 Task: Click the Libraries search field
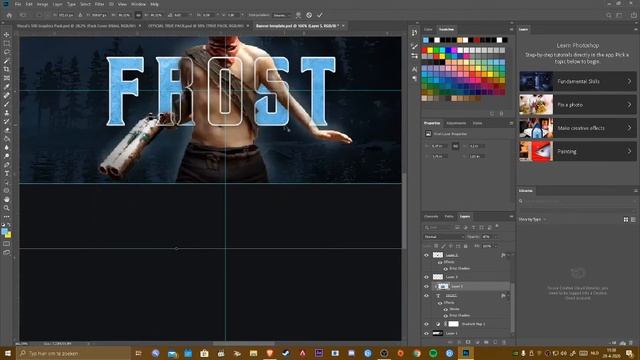577,201
